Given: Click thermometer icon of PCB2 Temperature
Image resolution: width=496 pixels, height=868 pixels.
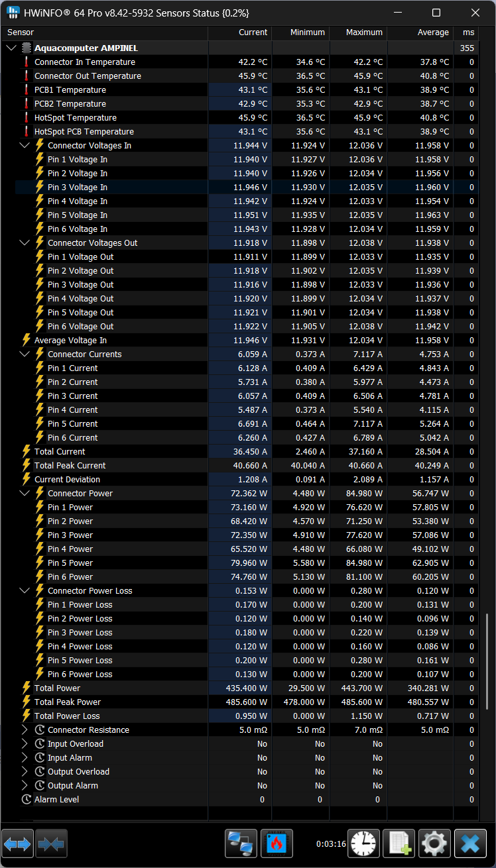Looking at the screenshot, I should [27, 103].
